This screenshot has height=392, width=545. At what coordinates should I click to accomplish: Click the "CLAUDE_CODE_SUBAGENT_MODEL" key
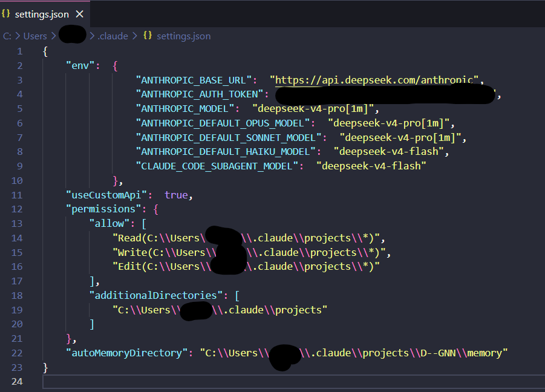tap(217, 166)
